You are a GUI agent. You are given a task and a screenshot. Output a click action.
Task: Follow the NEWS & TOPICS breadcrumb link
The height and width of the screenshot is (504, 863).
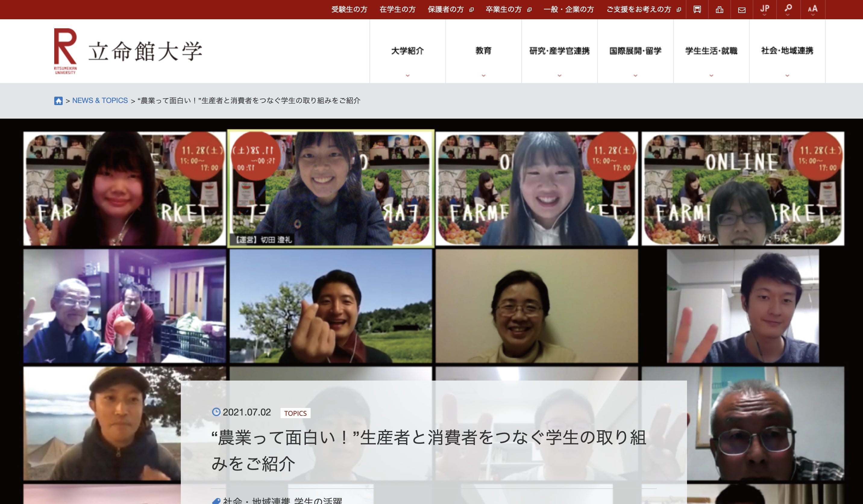pos(100,101)
